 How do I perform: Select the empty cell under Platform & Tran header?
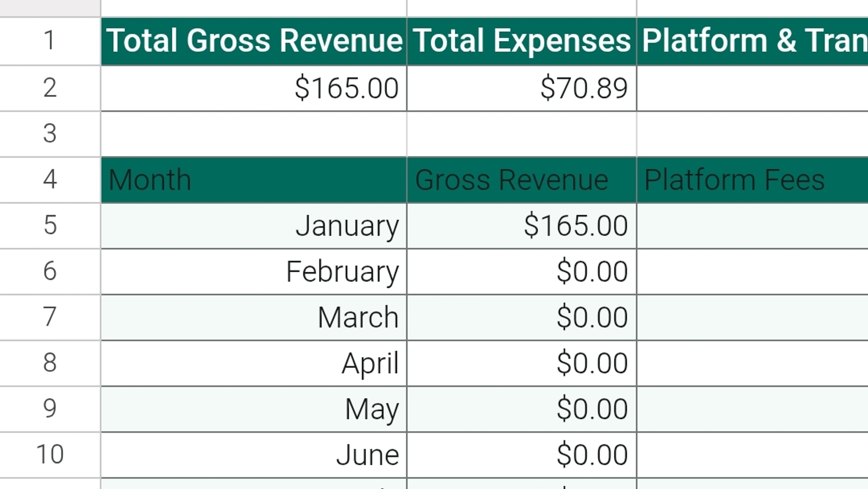tap(753, 88)
